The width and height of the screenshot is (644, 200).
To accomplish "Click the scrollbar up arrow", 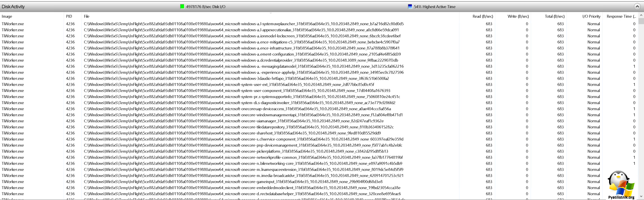I will click(641, 15).
